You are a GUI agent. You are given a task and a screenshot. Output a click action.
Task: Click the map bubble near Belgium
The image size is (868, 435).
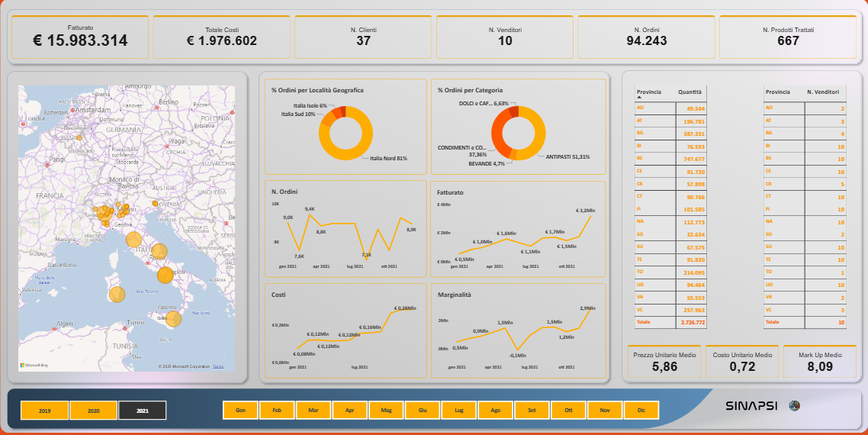coord(79,138)
